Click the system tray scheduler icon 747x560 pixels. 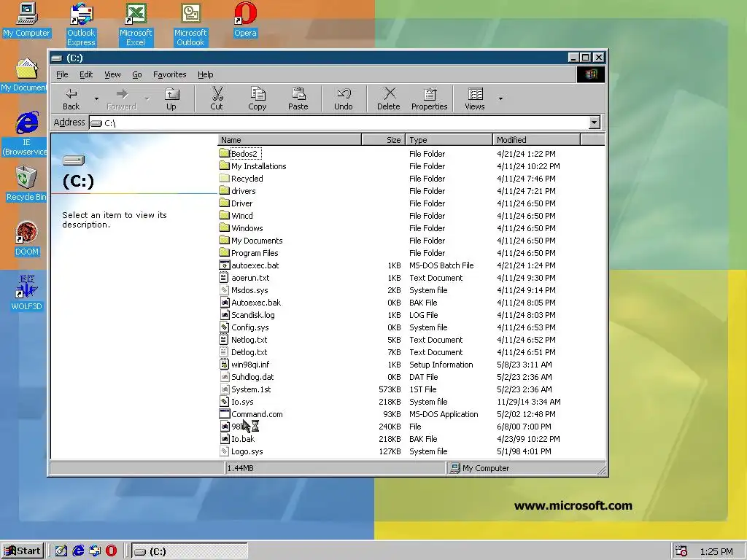[x=681, y=551]
